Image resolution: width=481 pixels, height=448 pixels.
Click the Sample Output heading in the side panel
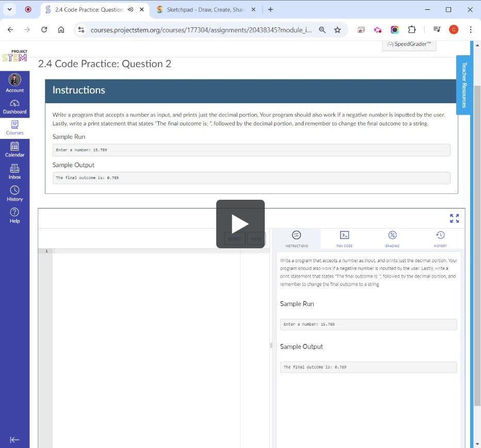click(x=301, y=347)
